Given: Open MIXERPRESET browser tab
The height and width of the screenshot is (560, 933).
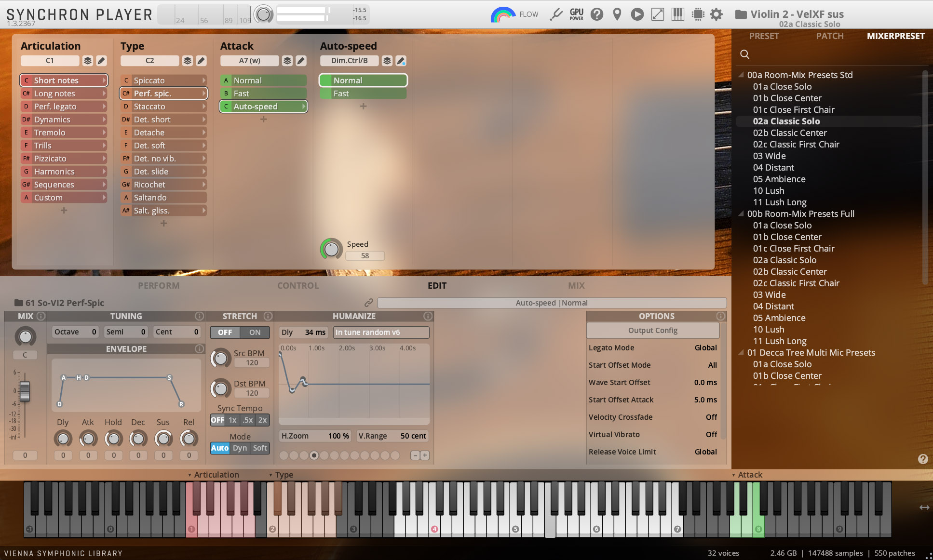Looking at the screenshot, I should click(895, 36).
